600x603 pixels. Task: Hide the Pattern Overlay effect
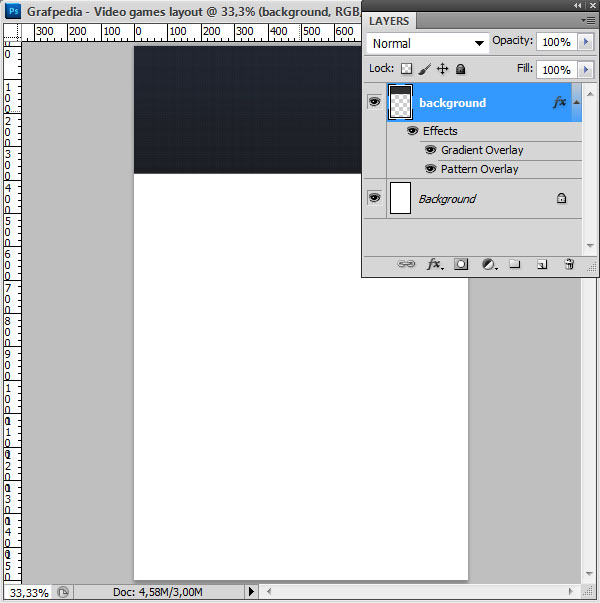click(430, 169)
